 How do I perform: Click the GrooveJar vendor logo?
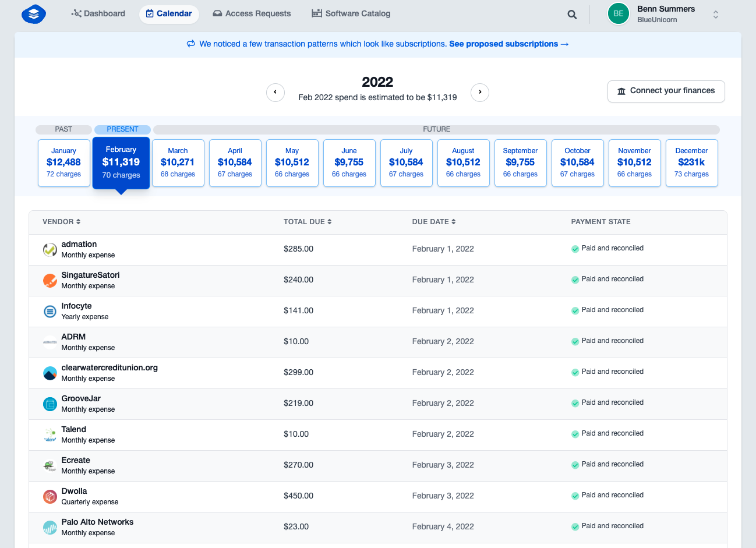coord(50,404)
